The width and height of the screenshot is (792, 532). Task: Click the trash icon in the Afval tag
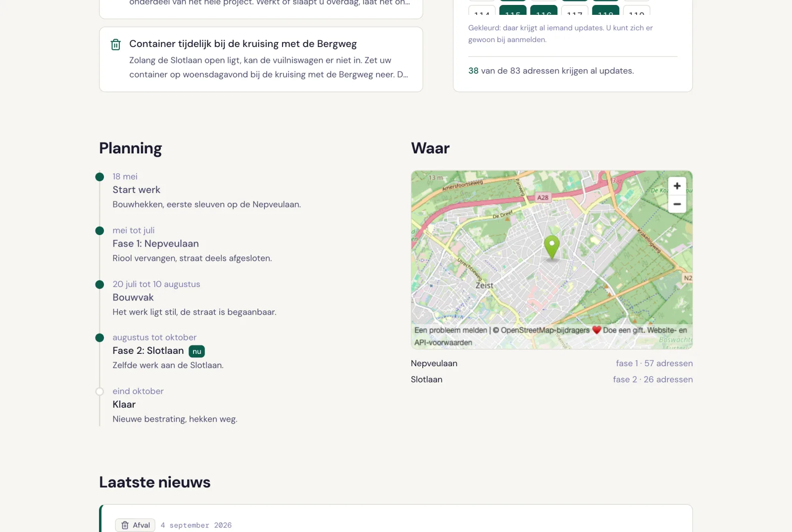pyautogui.click(x=125, y=525)
